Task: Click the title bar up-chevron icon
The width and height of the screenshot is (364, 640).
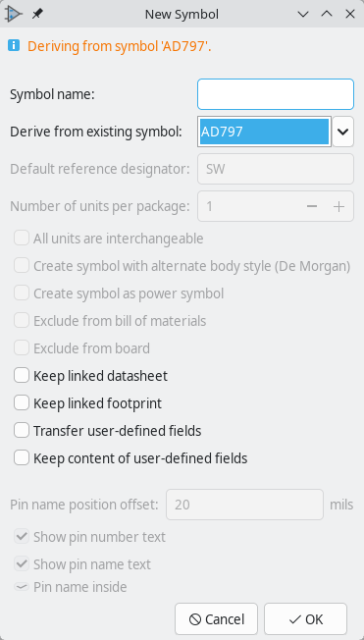Action: click(327, 15)
